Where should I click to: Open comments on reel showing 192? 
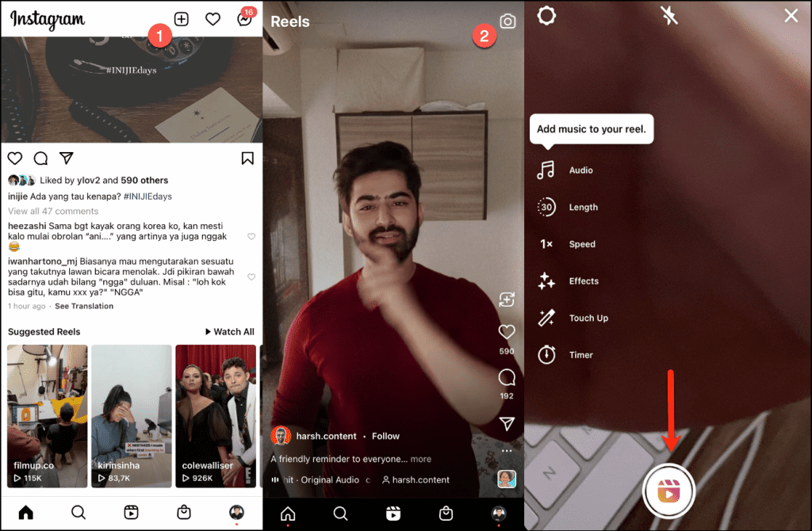click(x=507, y=378)
